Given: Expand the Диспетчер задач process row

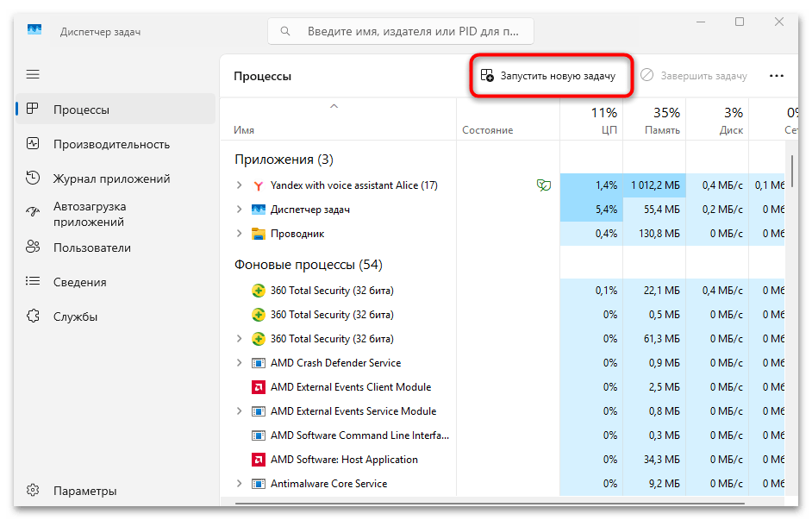Looking at the screenshot, I should (x=240, y=210).
